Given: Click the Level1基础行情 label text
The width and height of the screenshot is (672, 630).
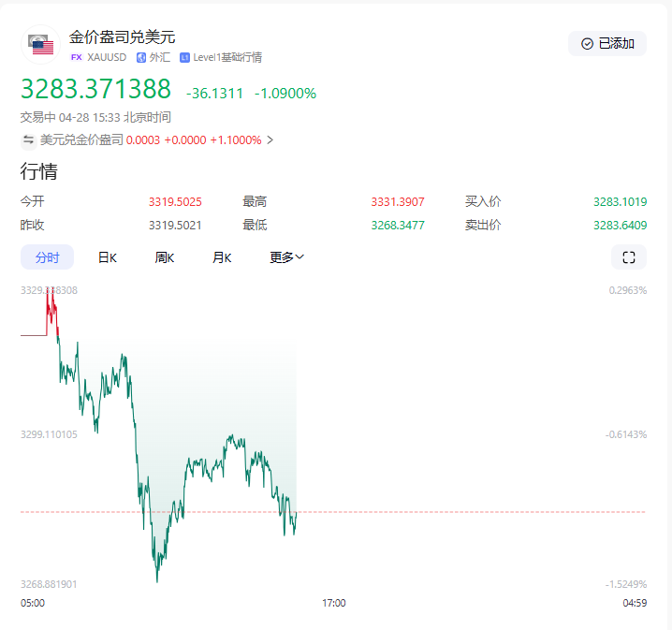Looking at the screenshot, I should point(227,57).
